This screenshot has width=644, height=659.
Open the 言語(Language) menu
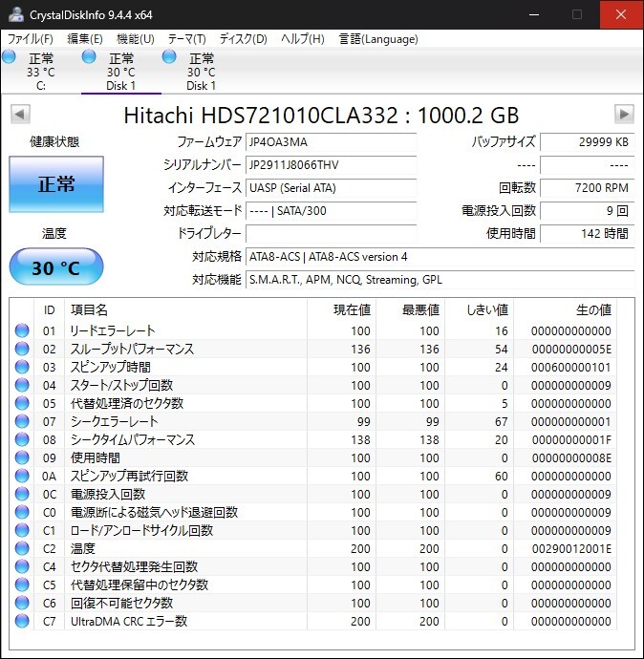[x=378, y=39]
